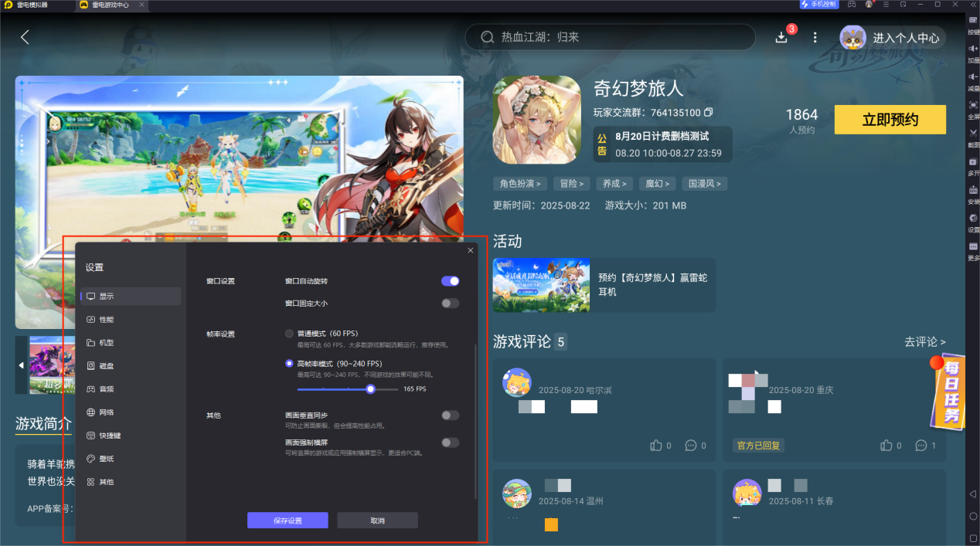Click the settings dialog vertical scrollbar
Screen dimensions: 980x546
(x=476, y=422)
